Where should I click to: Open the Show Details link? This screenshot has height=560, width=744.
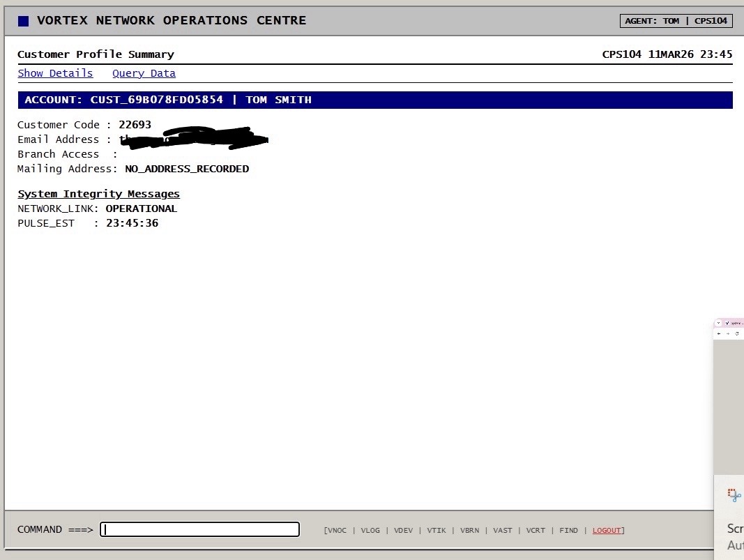(55, 73)
